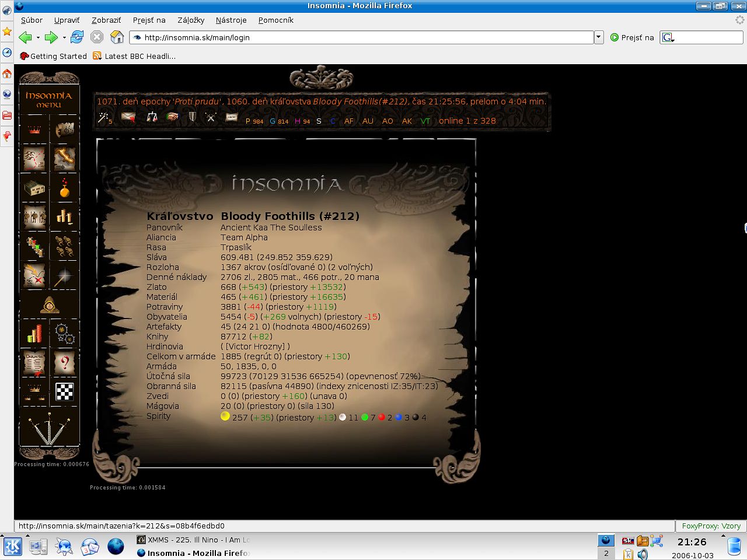The height and width of the screenshot is (560, 747).
Task: Open the envelope messages icon in top bar
Action: point(128,118)
